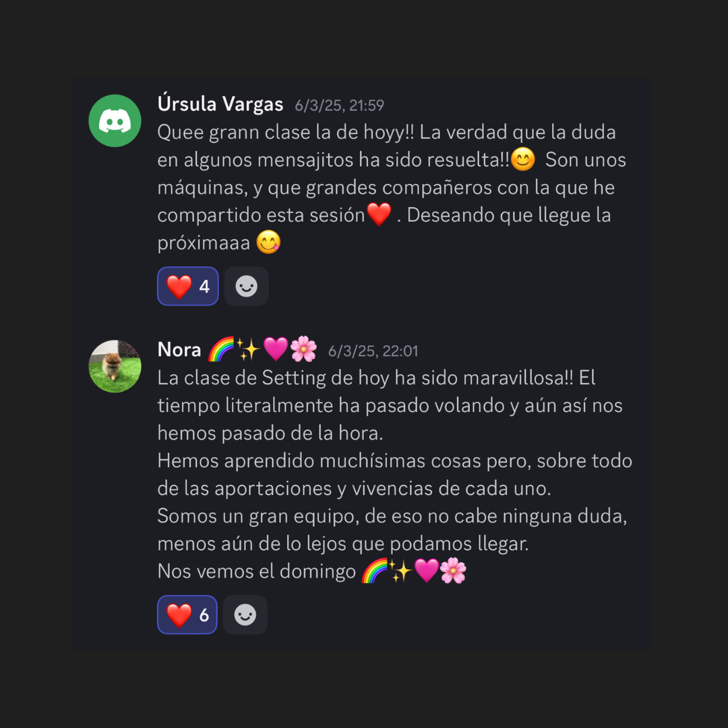Click yummy face emoji after 'próximaaa'
The height and width of the screenshot is (728, 728).
pyautogui.click(x=268, y=243)
